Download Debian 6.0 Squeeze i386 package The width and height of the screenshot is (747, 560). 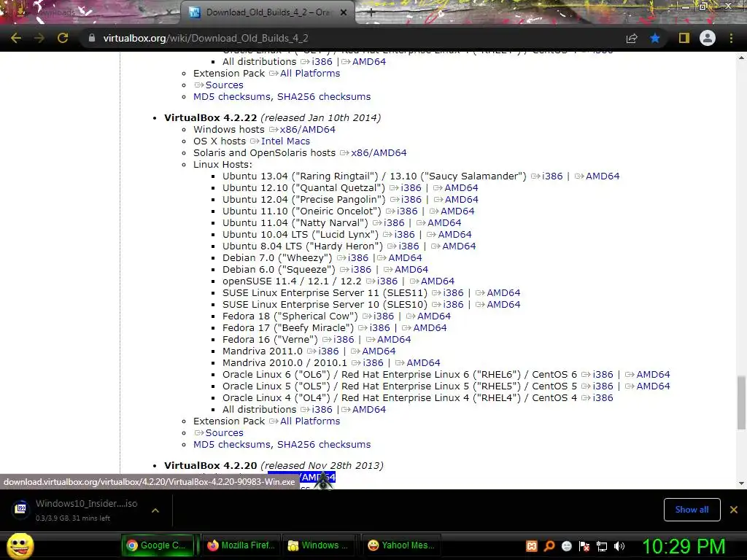(x=361, y=270)
